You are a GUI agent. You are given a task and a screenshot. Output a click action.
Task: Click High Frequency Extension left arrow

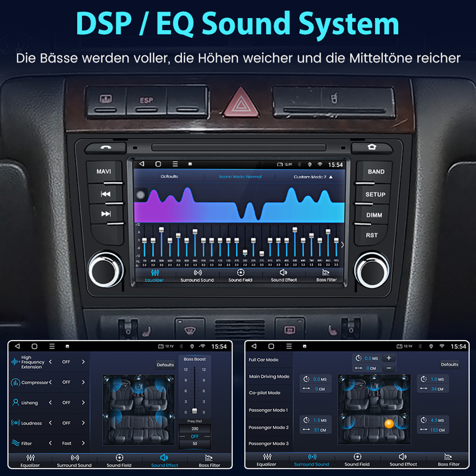(x=50, y=362)
